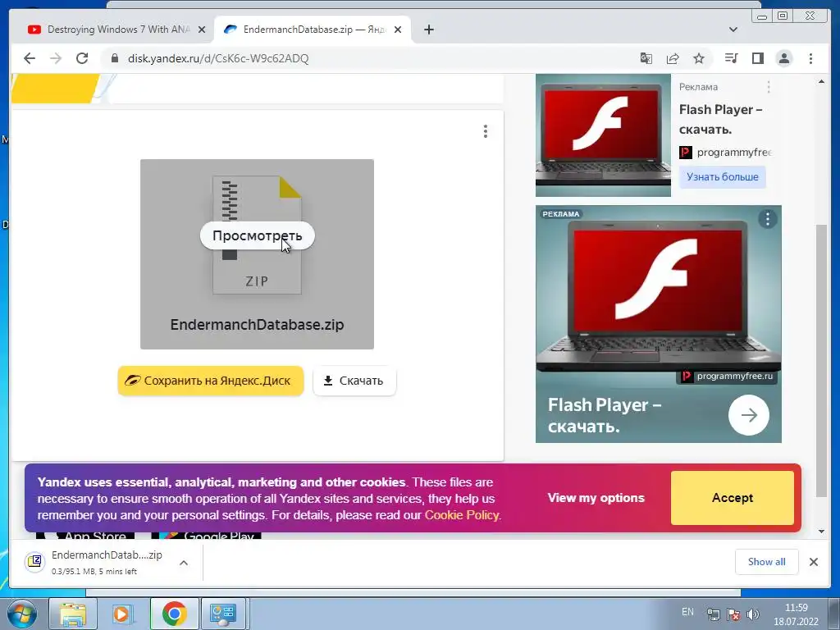840x630 pixels.
Task: Open a new browser tab
Action: coord(428,30)
